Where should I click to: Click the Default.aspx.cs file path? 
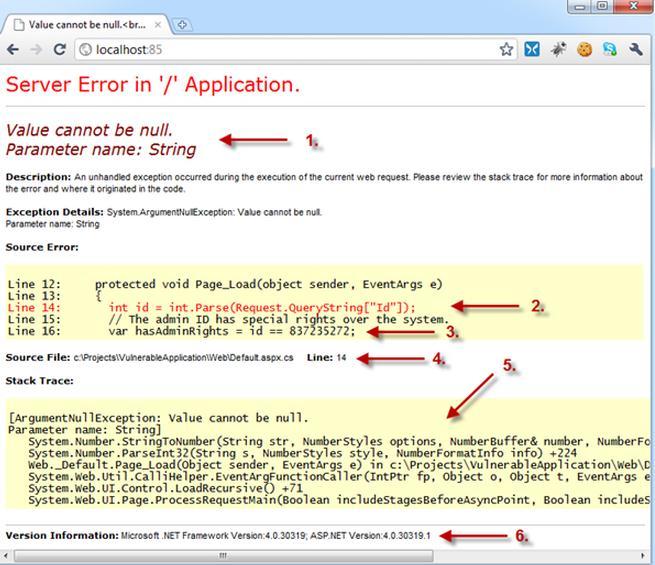click(183, 358)
